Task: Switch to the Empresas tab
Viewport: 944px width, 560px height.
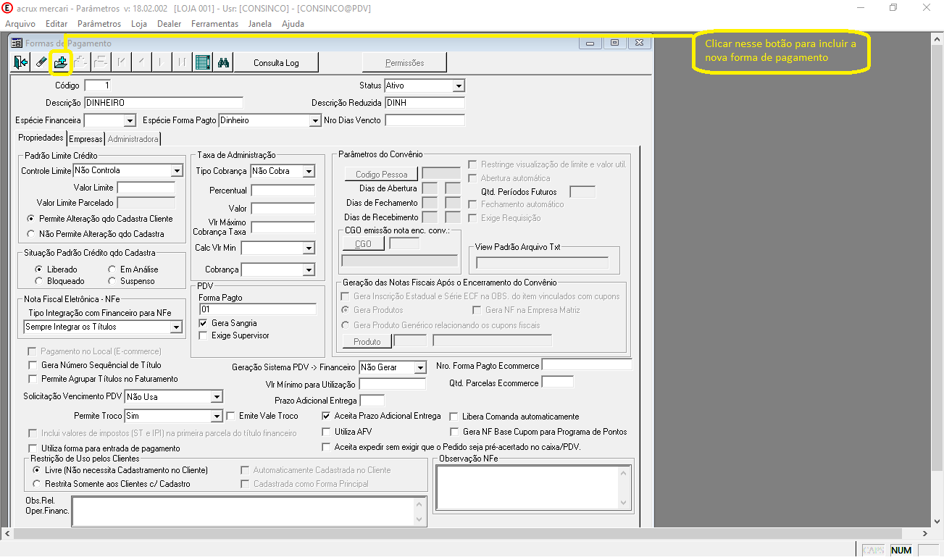Action: [85, 138]
